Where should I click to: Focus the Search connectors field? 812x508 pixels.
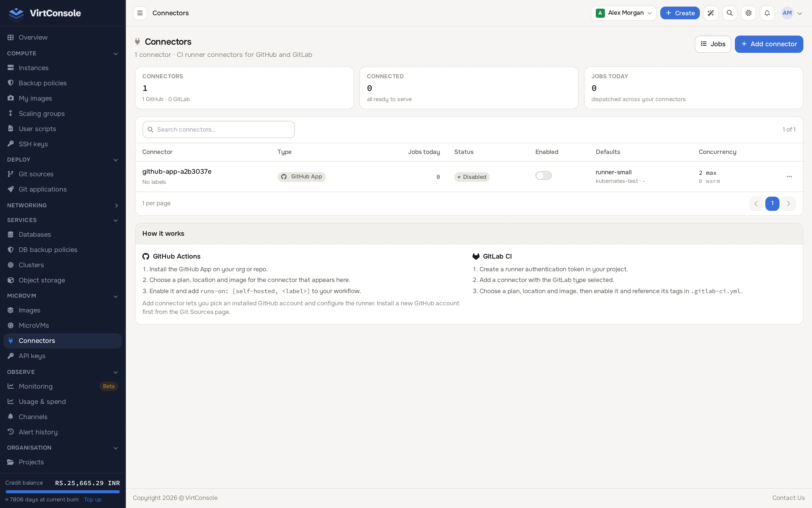click(x=219, y=129)
